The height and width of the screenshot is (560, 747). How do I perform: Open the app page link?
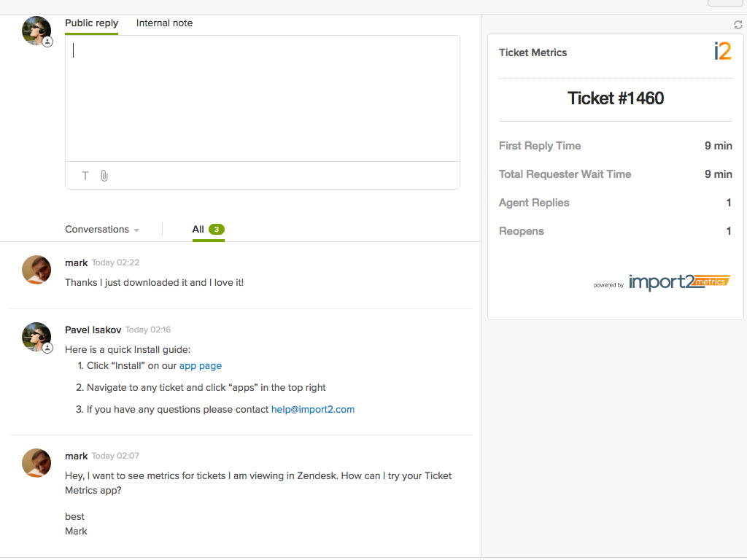201,366
